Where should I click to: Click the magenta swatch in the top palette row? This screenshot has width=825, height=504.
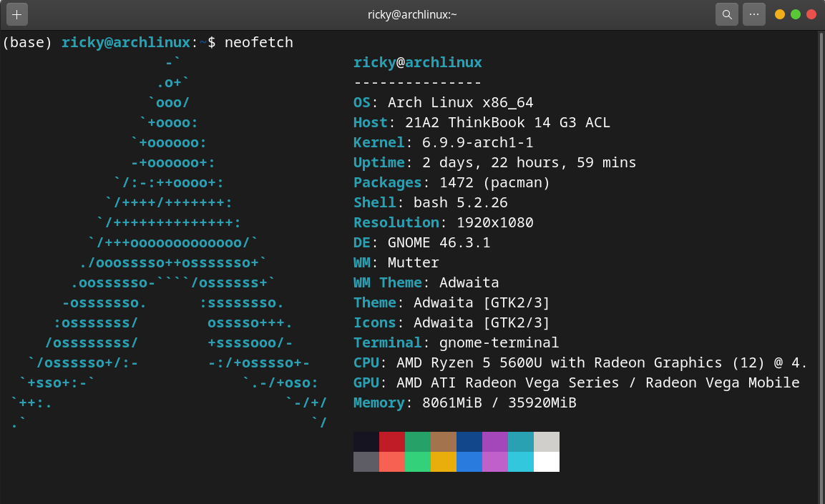(495, 440)
